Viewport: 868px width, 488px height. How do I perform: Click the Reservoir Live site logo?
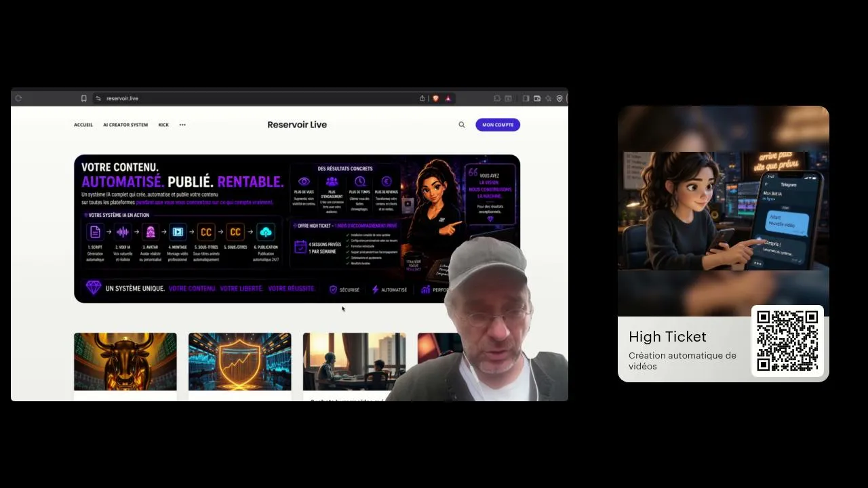click(297, 125)
